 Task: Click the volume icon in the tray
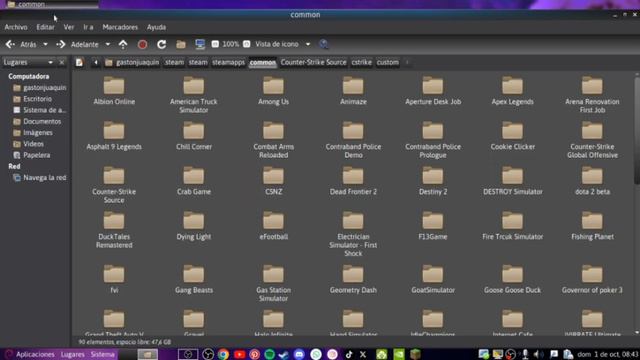538,354
